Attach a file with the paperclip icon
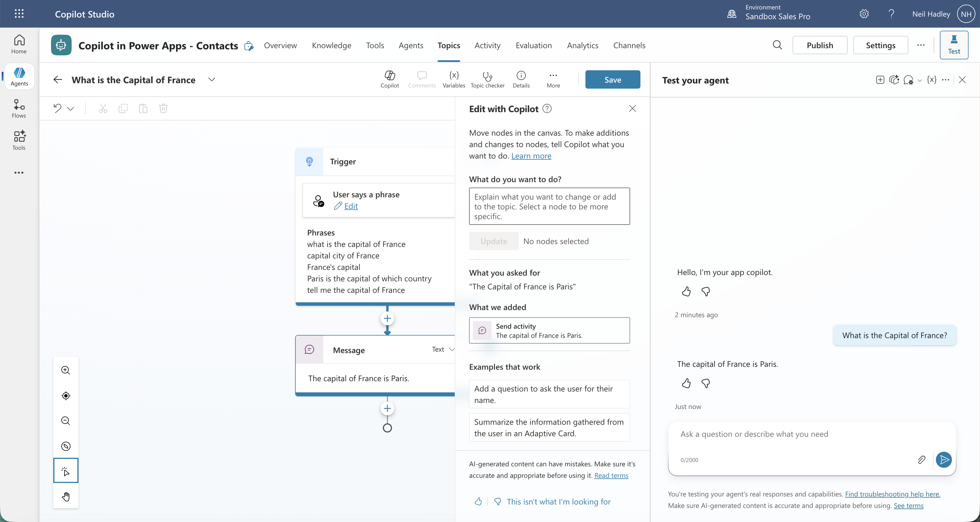The height and width of the screenshot is (522, 980). 922,460
